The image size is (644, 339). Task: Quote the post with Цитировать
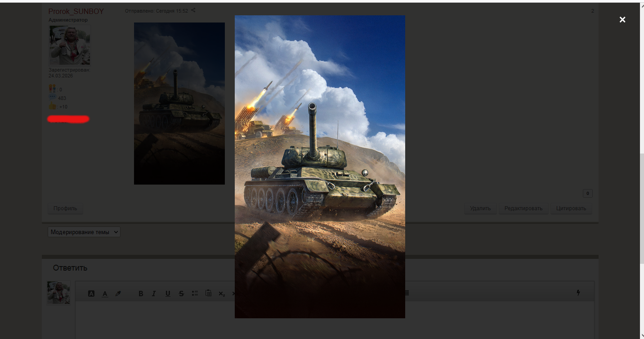point(571,208)
